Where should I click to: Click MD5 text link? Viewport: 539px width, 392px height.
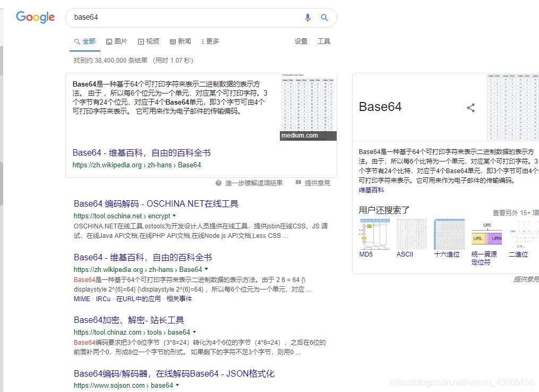(366, 254)
